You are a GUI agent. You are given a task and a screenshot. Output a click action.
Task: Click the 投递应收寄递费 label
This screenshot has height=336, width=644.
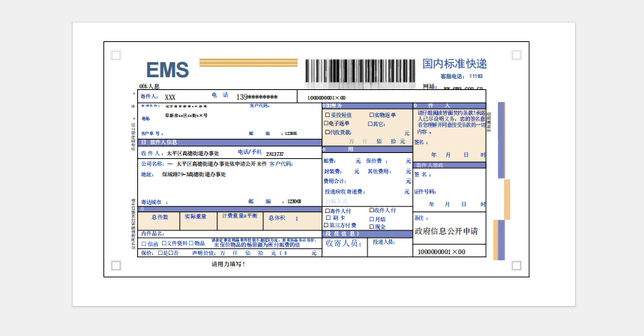tap(345, 191)
